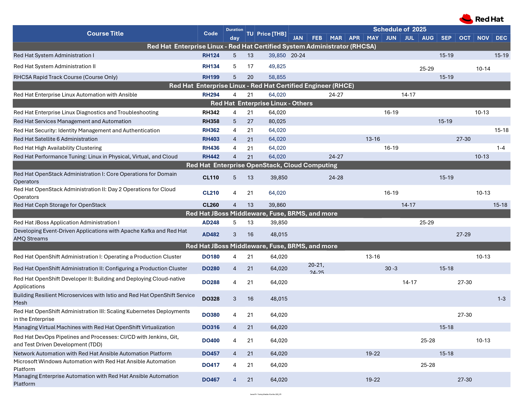Click the SEP month header

pos(446,38)
